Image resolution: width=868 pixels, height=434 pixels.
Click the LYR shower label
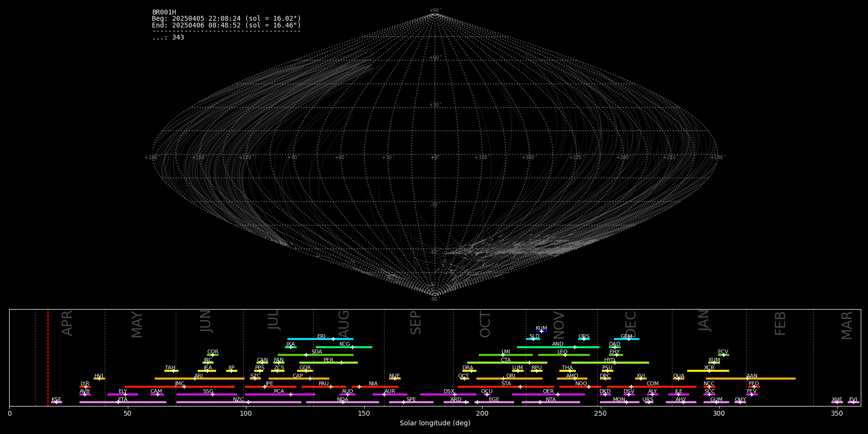(x=85, y=384)
